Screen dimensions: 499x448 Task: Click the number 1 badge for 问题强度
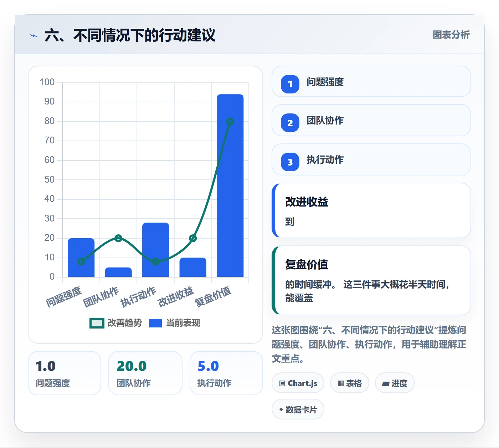click(290, 84)
